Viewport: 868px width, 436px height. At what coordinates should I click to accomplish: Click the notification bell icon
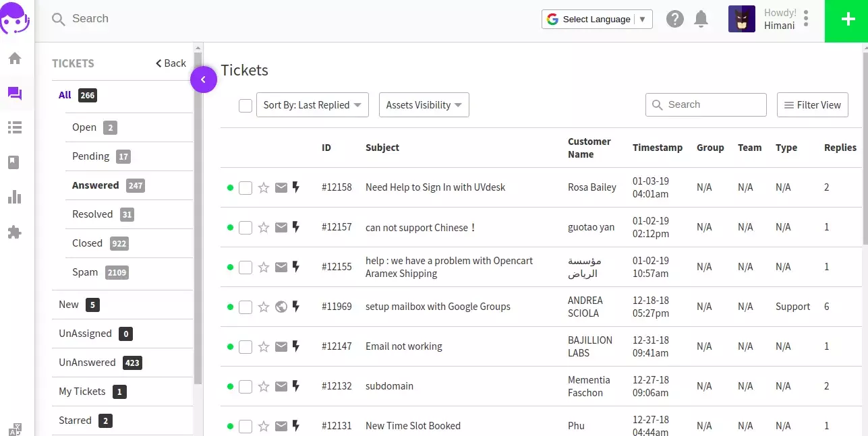[701, 19]
